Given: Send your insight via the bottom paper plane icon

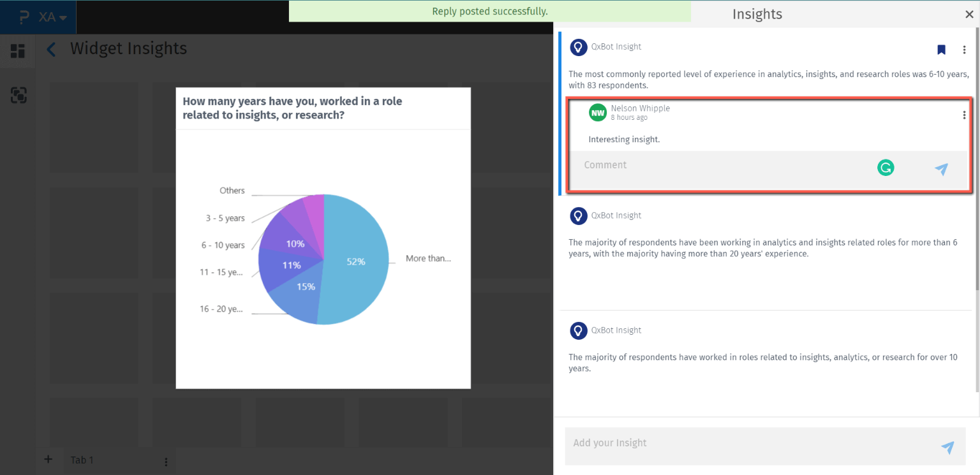Looking at the screenshot, I should pyautogui.click(x=948, y=448).
